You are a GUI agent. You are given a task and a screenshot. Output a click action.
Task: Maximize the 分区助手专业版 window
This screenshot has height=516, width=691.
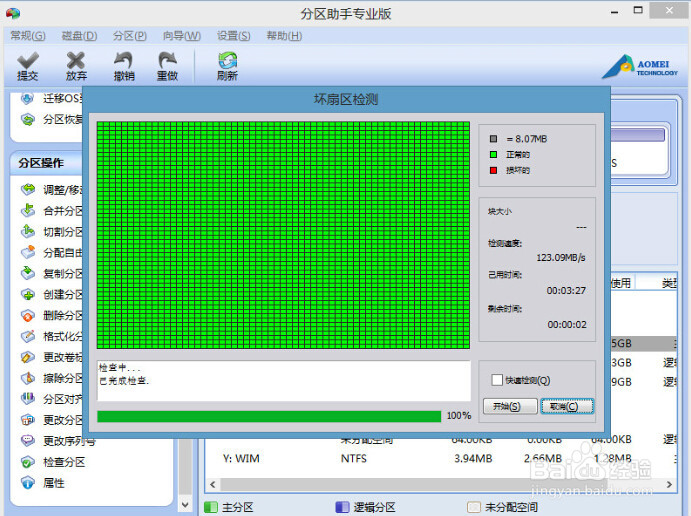pos(638,11)
